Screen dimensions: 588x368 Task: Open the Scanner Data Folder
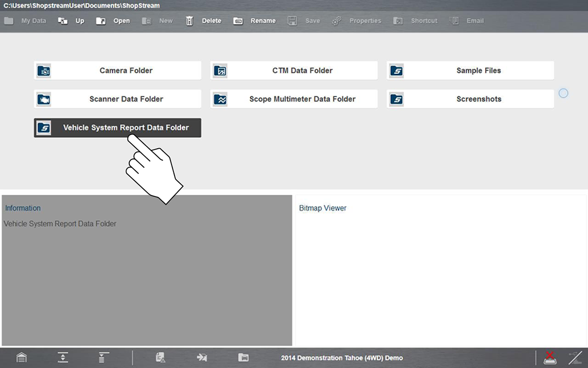[x=118, y=99]
